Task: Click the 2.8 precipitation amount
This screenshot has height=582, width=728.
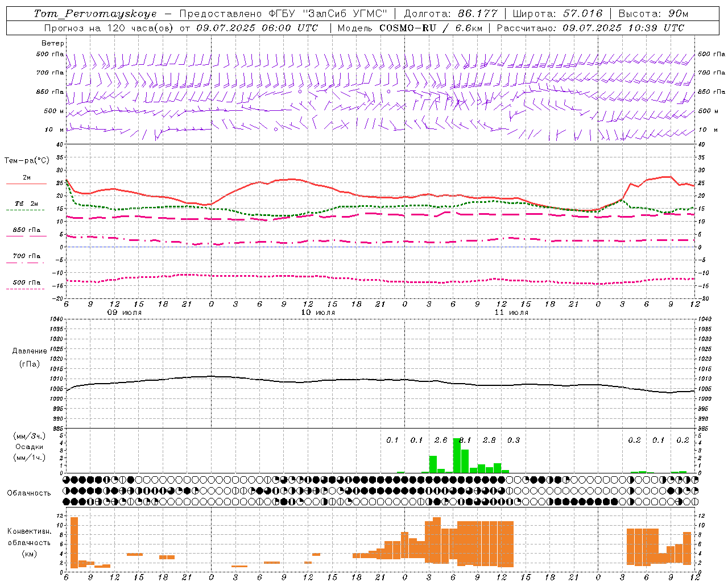Action: pyautogui.click(x=489, y=440)
